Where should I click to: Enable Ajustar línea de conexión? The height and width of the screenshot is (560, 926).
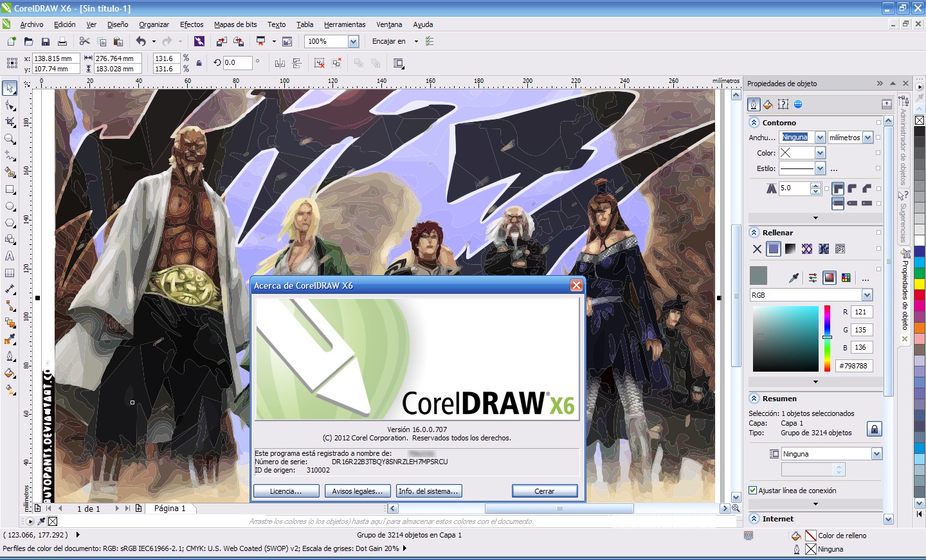tap(753, 490)
